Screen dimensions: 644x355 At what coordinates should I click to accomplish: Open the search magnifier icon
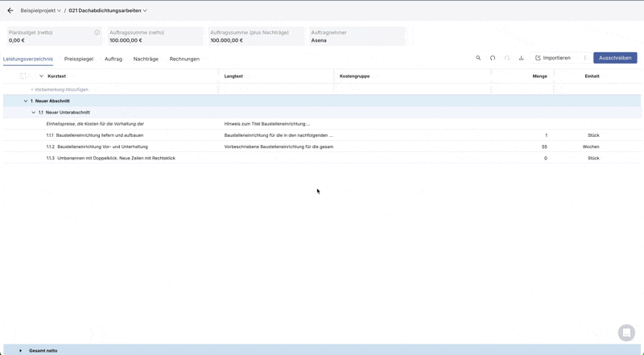click(478, 58)
